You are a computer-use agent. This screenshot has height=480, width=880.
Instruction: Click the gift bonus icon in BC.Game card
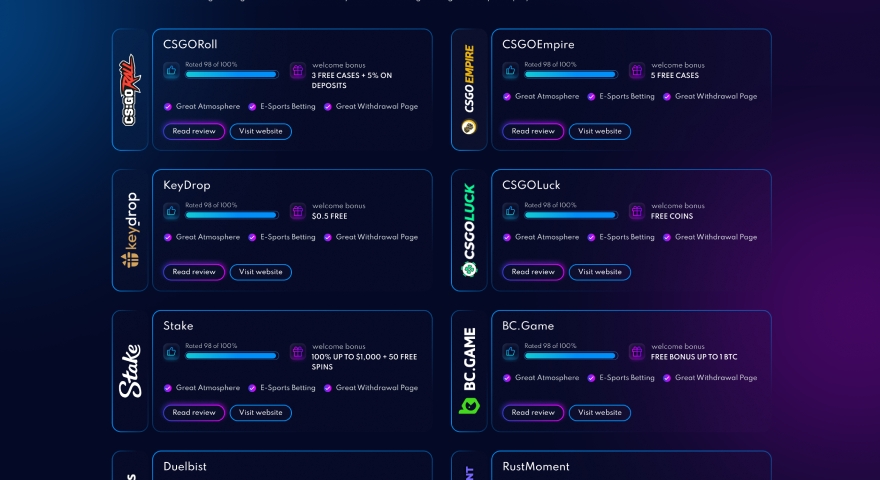coord(636,352)
